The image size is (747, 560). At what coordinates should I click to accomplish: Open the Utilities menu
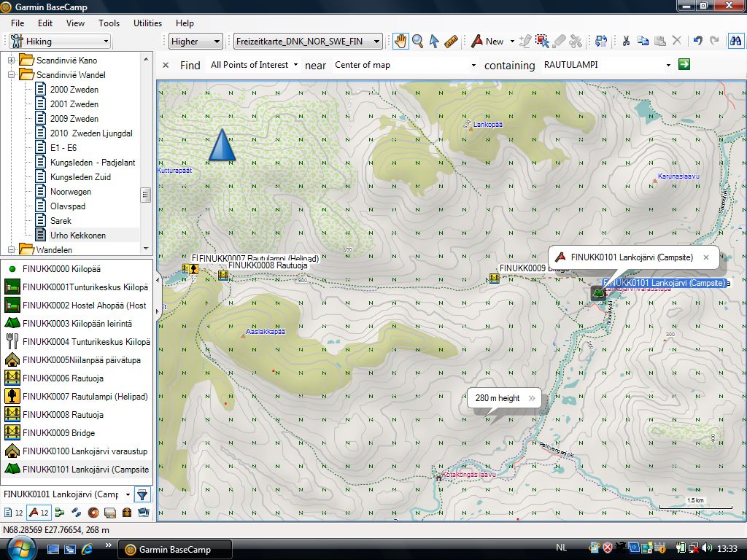pyautogui.click(x=147, y=23)
